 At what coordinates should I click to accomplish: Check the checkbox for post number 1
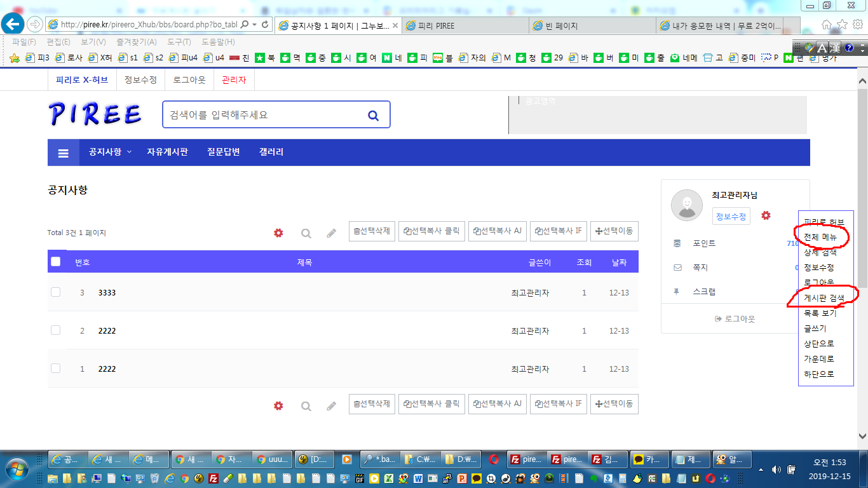pos(55,369)
